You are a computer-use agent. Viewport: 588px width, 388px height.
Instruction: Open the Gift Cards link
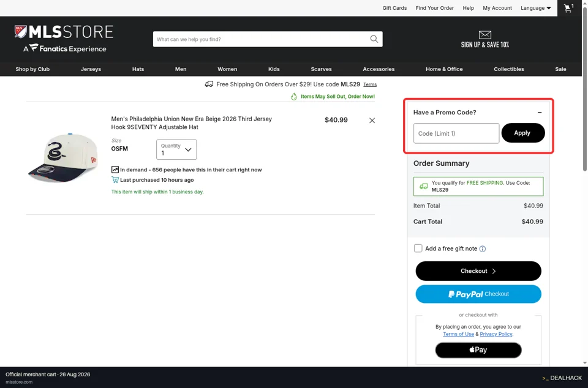(x=394, y=8)
